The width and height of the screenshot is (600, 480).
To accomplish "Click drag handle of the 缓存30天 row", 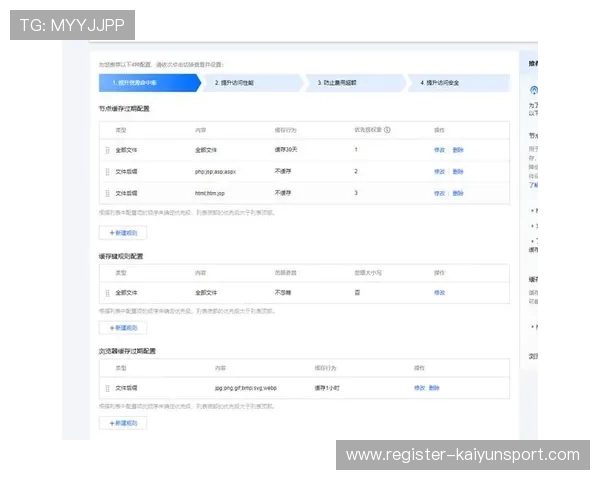I will coord(108,150).
